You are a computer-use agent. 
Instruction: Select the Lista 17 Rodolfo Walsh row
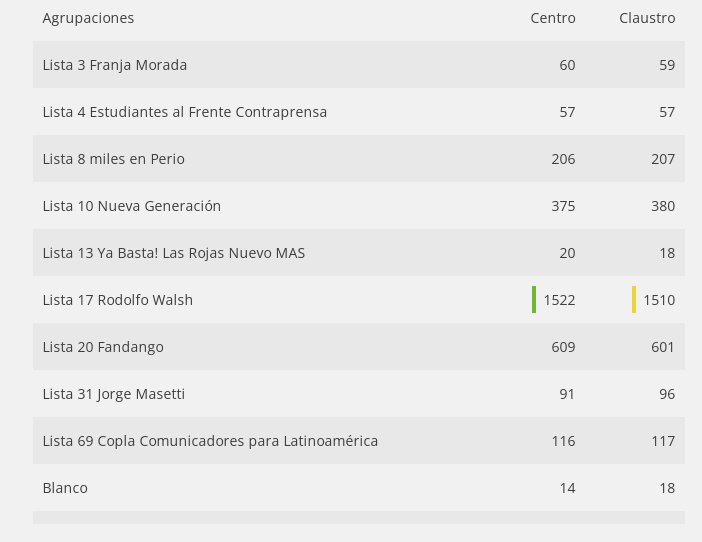pyautogui.click(x=359, y=300)
